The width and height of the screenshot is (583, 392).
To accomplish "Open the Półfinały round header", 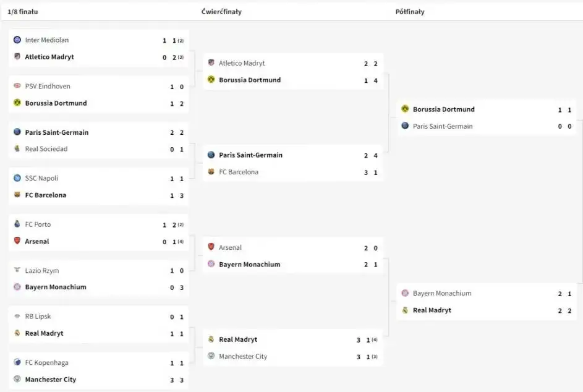I will (x=410, y=11).
